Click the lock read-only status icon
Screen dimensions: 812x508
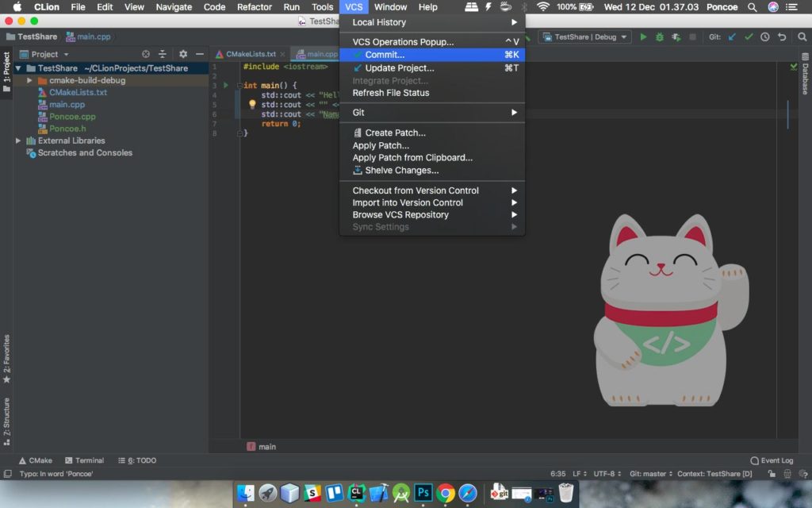772,474
